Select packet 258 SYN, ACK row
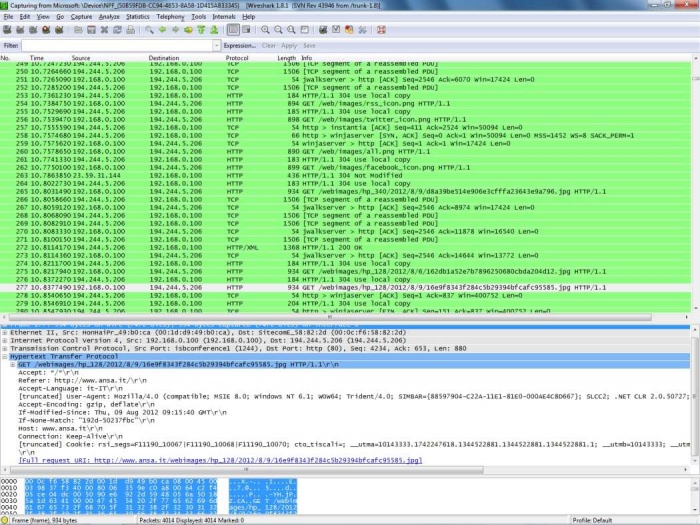 click(x=345, y=135)
